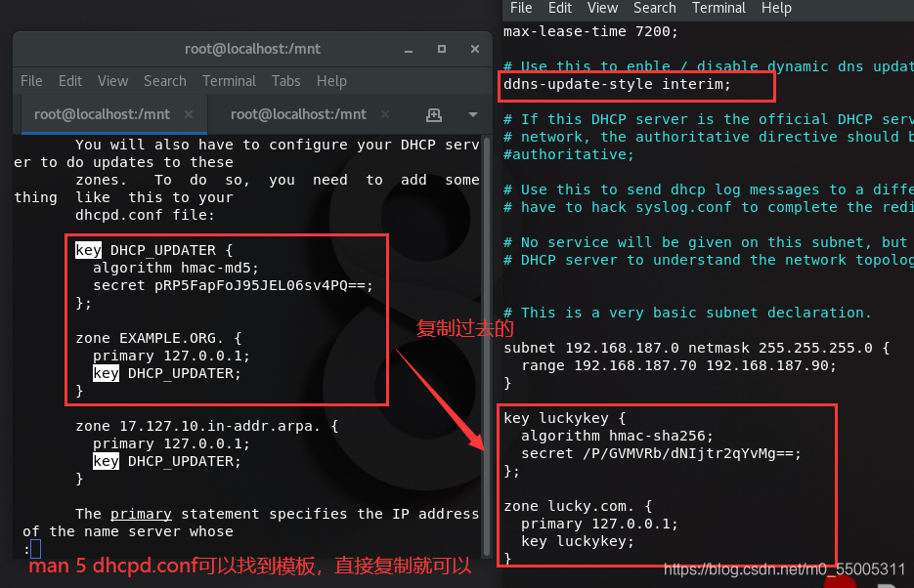The width and height of the screenshot is (914, 588).
Task: Click the 'secret /P/GVMVRb/dNIjtr2qYvMg==;' line
Action: click(661, 453)
